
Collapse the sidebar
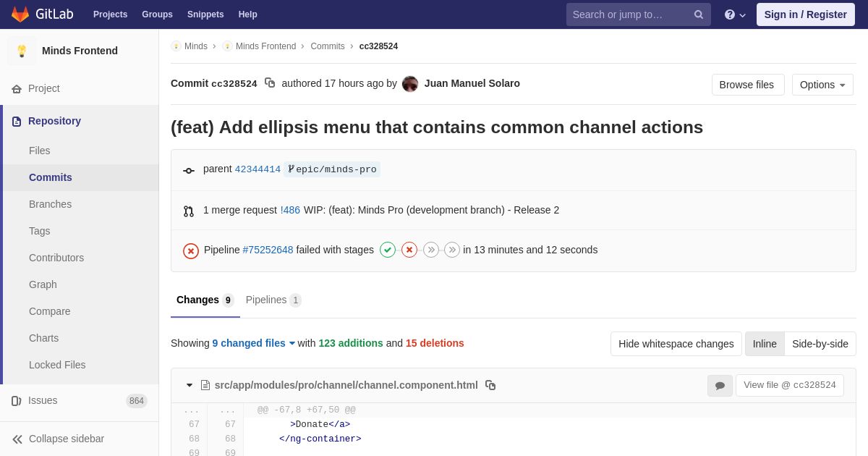80,439
